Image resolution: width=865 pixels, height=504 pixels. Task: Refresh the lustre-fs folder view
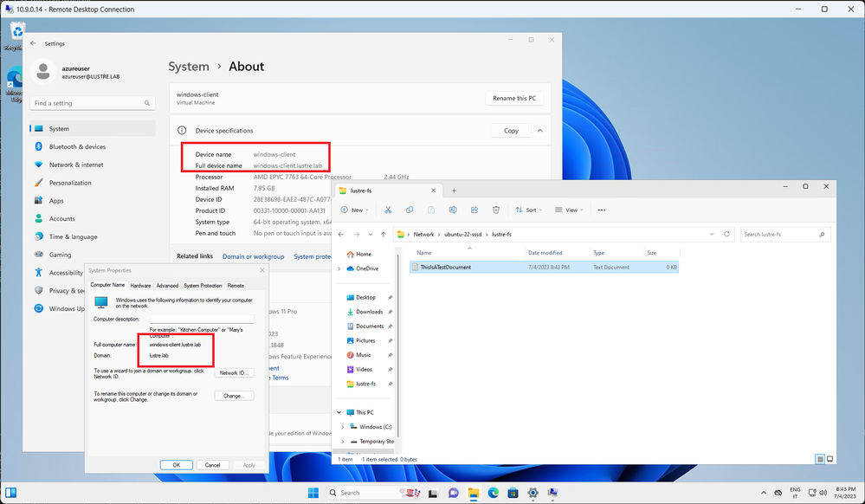726,234
